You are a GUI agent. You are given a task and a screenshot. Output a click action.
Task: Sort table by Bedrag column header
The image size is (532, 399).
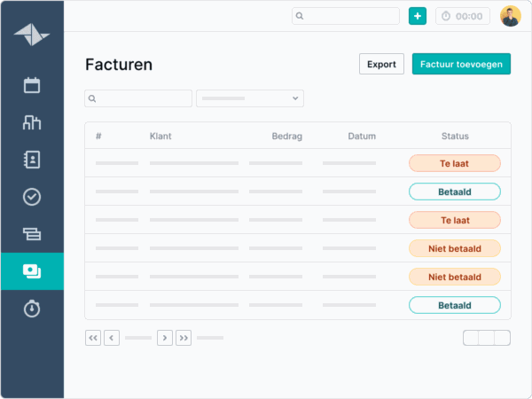tap(287, 137)
